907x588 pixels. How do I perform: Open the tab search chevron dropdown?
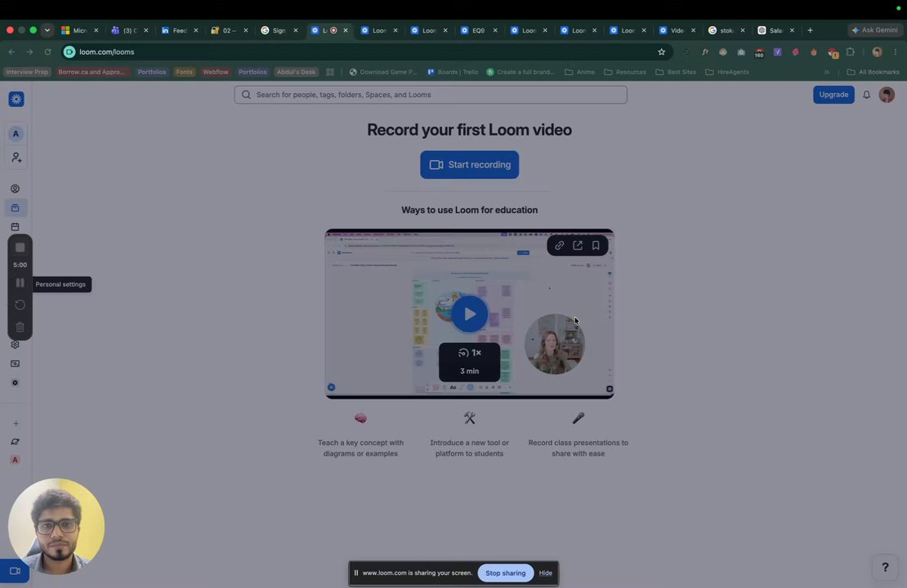pos(47,30)
